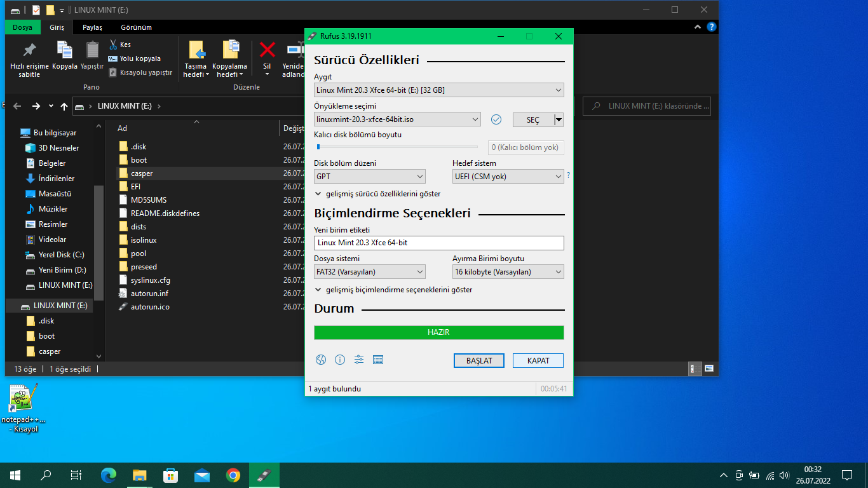Open Rufus application settings sliders icon

(359, 360)
